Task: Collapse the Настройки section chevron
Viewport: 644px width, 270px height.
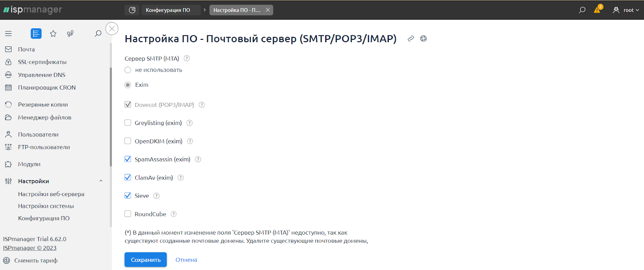Action: [101, 181]
